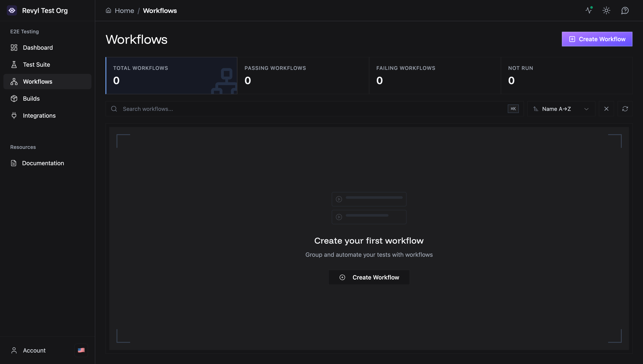Screen dimensions: 643x364
Task: Open the Builds section
Action: pyautogui.click(x=31, y=98)
